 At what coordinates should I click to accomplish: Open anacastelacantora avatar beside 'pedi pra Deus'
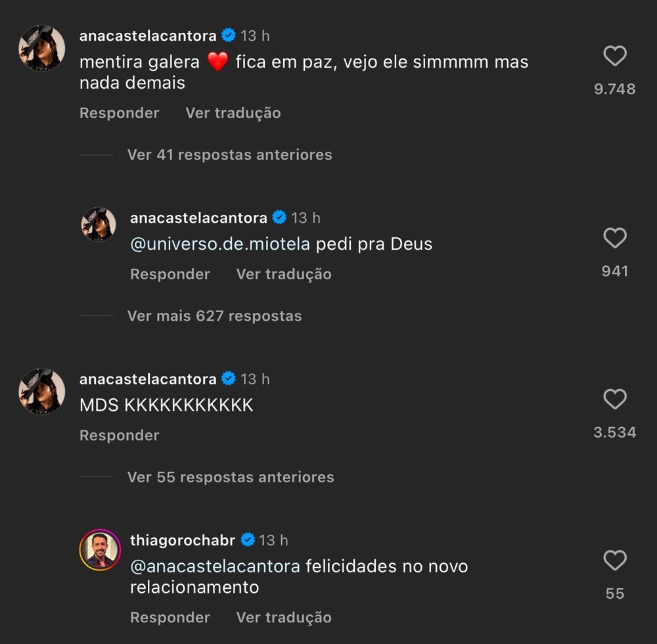99,224
